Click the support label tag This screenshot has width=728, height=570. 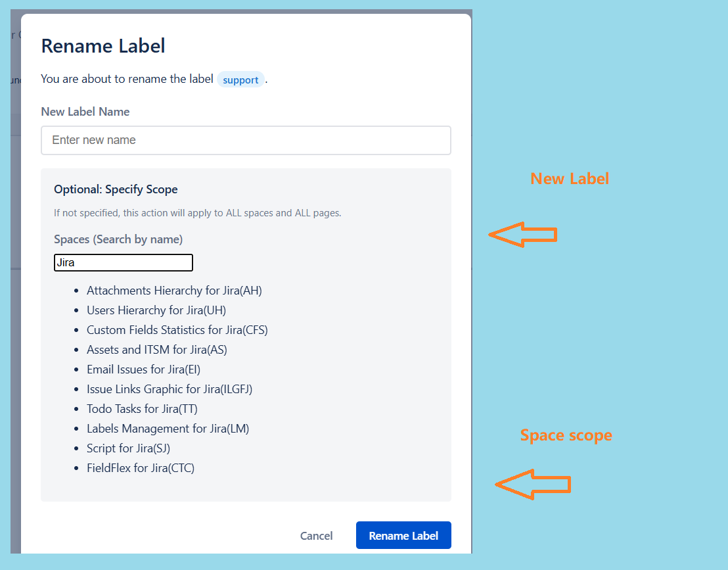[x=240, y=80]
